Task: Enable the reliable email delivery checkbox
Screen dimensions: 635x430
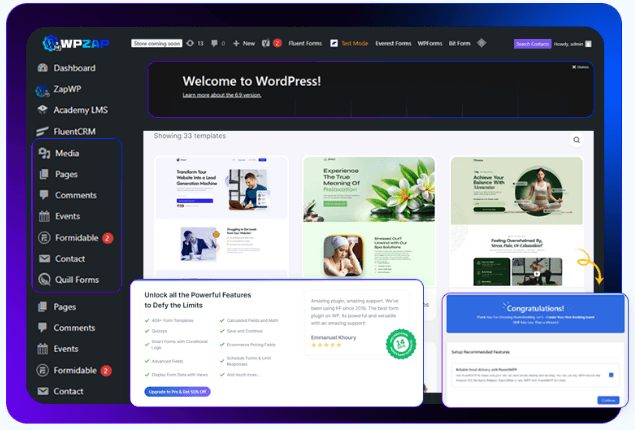Action: click(611, 375)
